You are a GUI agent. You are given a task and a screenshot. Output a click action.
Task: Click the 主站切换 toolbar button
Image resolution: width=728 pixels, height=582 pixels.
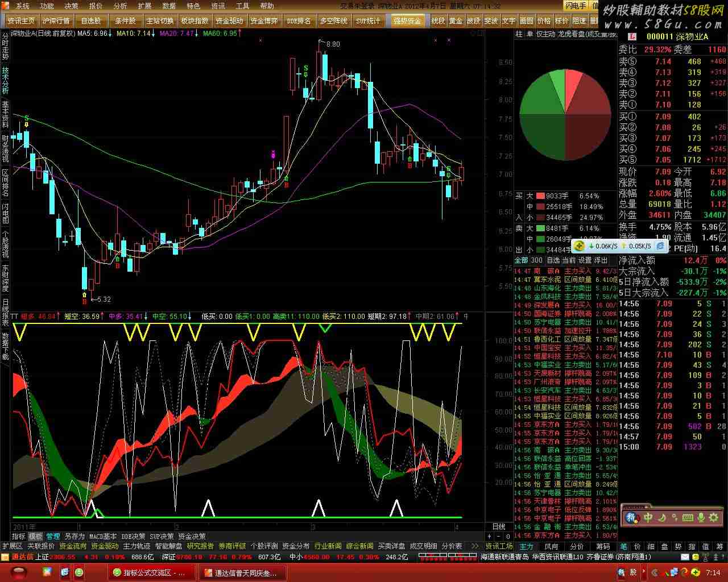tap(160, 21)
